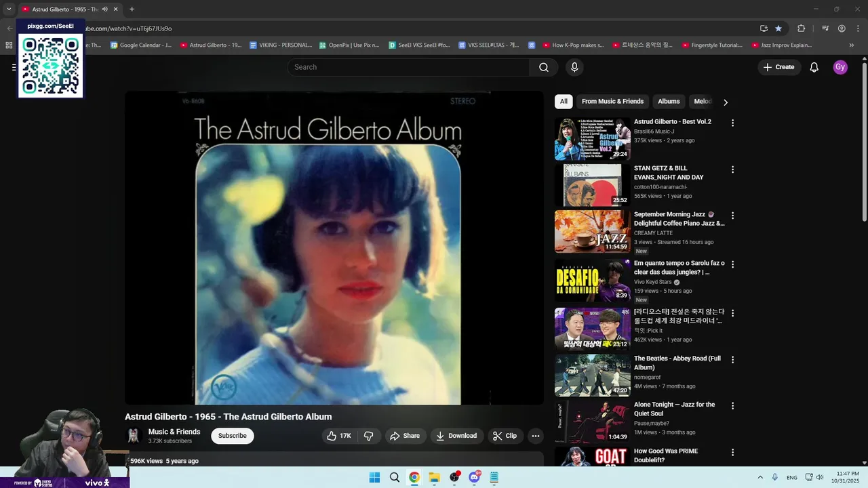Like the video with 17K thumbs up

tap(338, 436)
